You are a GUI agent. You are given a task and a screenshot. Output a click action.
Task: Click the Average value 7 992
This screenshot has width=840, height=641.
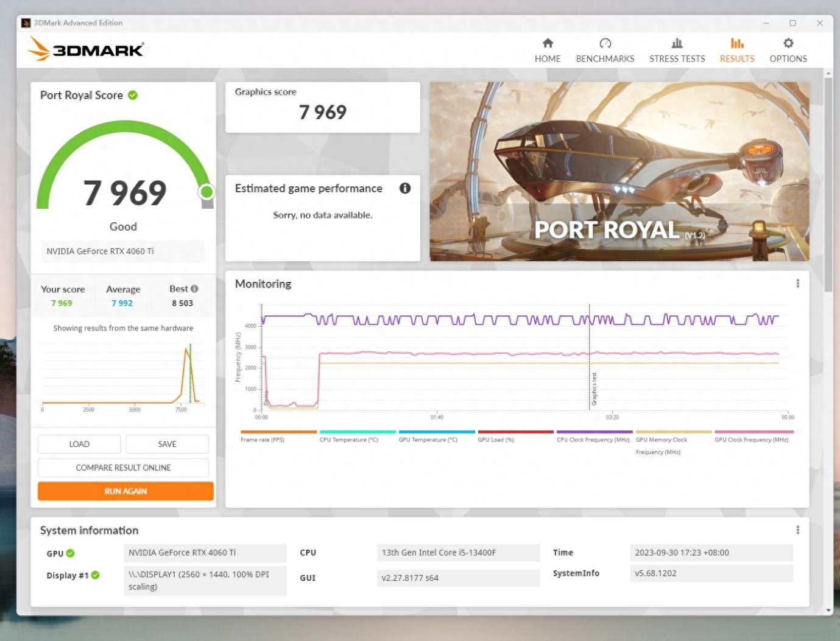point(122,303)
